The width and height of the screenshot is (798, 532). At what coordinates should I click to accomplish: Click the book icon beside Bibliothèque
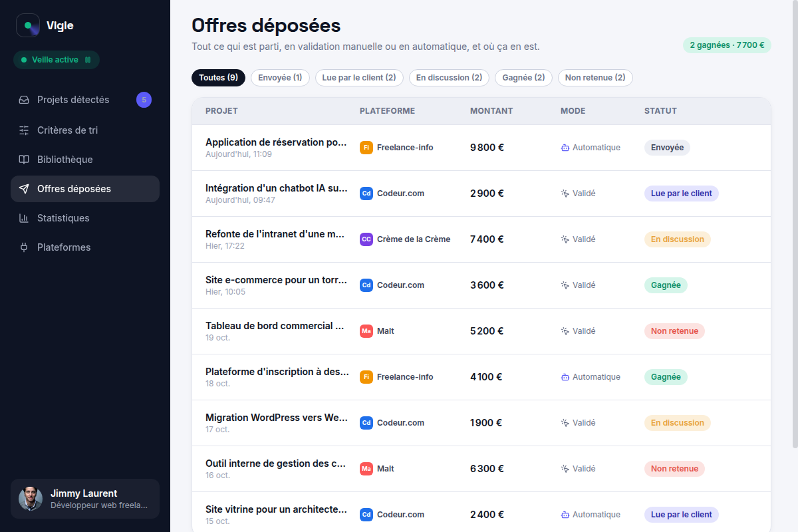(24, 160)
